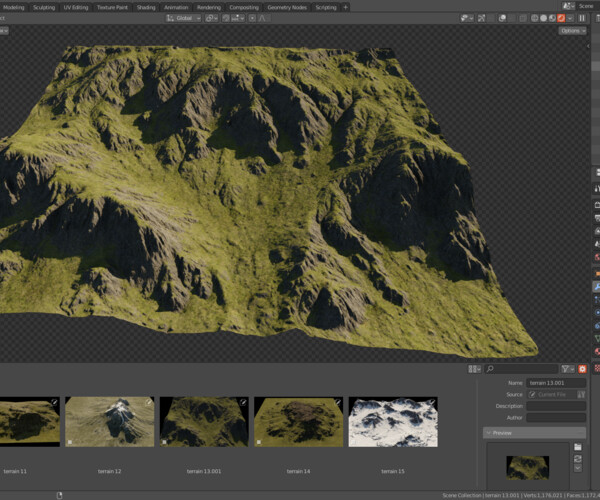
Task: Switch to material preview shading
Action: pyautogui.click(x=552, y=18)
